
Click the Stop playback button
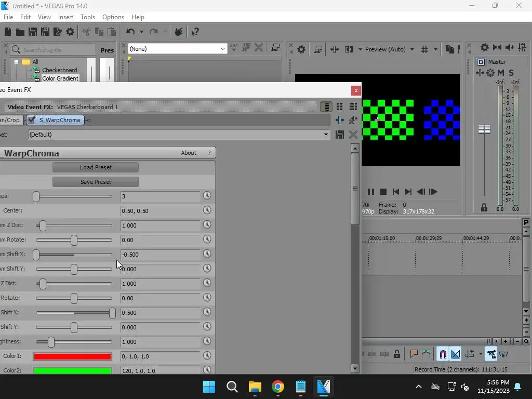click(383, 192)
